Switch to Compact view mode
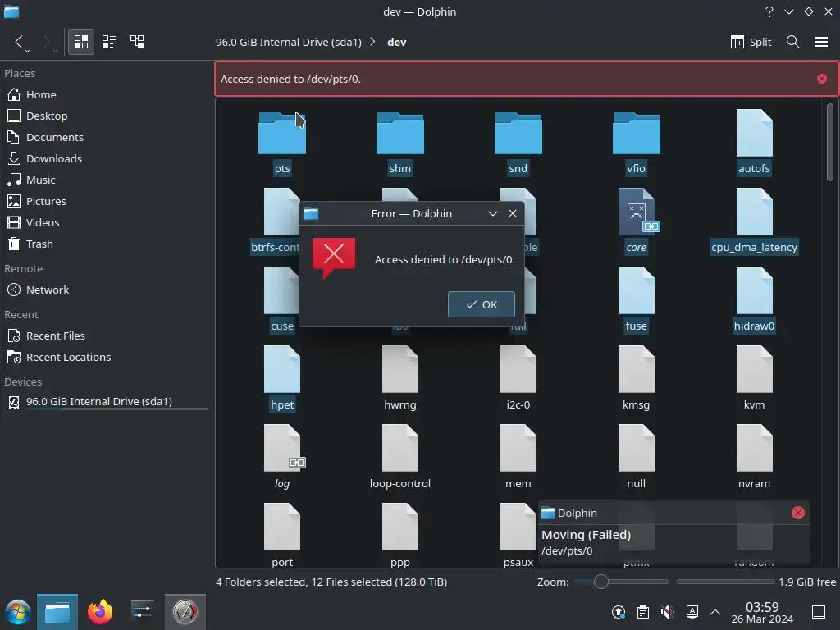This screenshot has height=630, width=840. [x=109, y=42]
